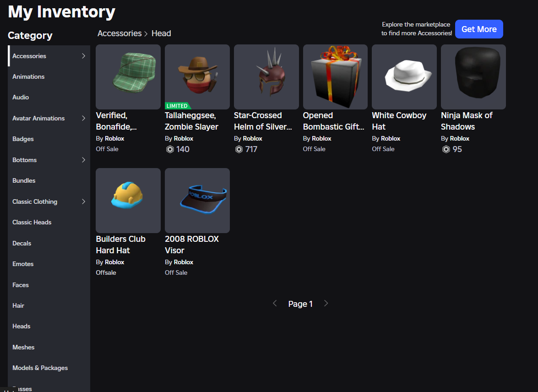Viewport: 538px width, 392px height.
Task: Expand the Bottoms category
Action: click(83, 160)
